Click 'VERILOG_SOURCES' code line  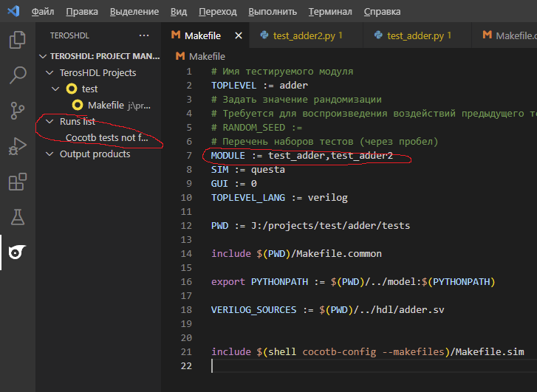(x=328, y=310)
